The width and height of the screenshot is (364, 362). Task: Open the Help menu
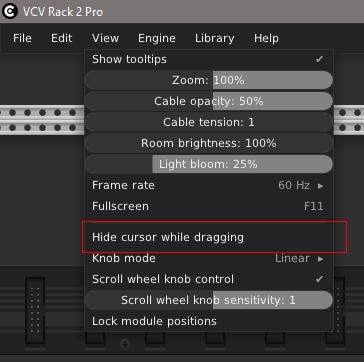(x=266, y=38)
